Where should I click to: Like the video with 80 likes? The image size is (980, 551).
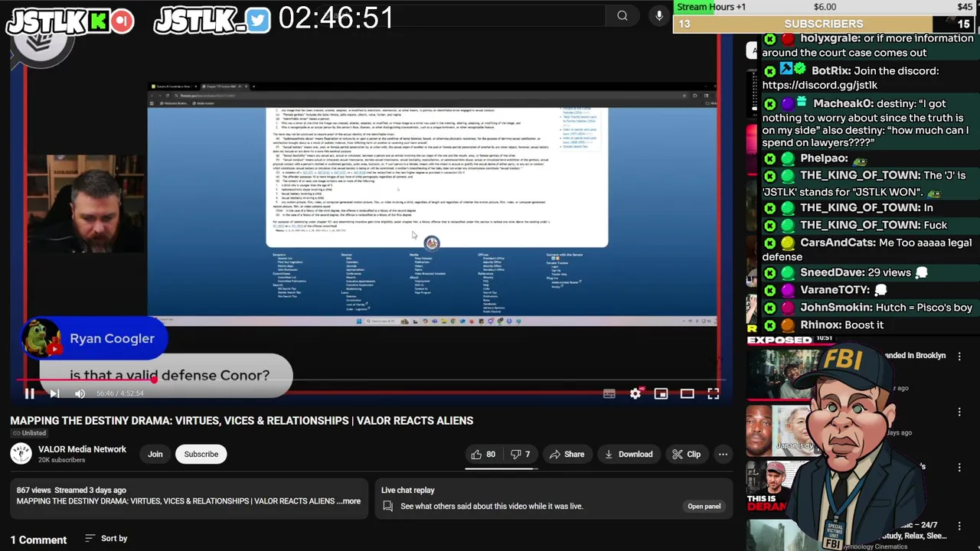(483, 454)
